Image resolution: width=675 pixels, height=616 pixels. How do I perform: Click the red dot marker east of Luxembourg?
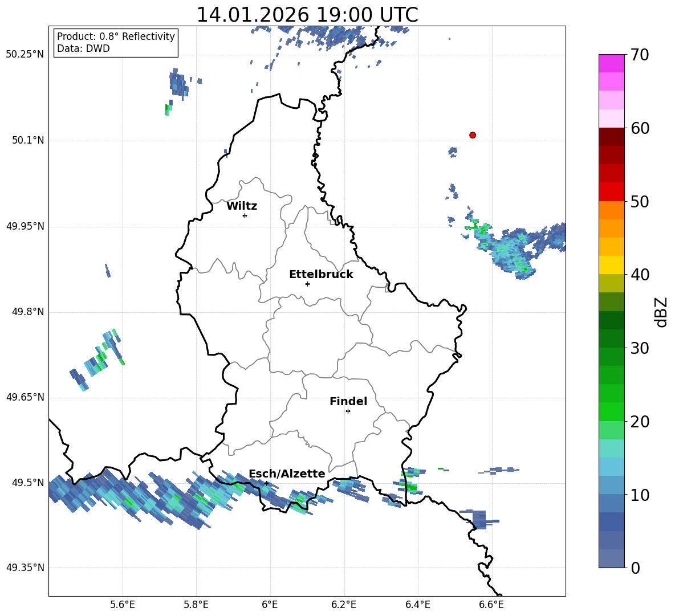click(472, 135)
